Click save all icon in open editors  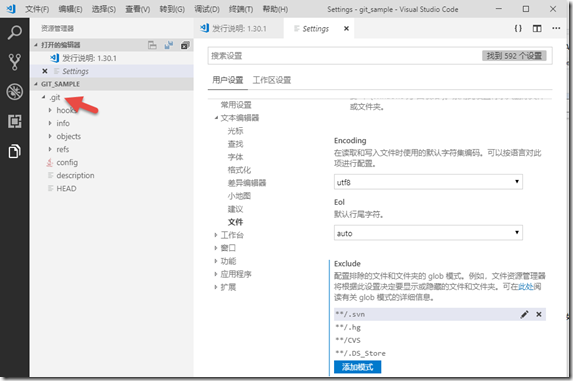(x=168, y=45)
